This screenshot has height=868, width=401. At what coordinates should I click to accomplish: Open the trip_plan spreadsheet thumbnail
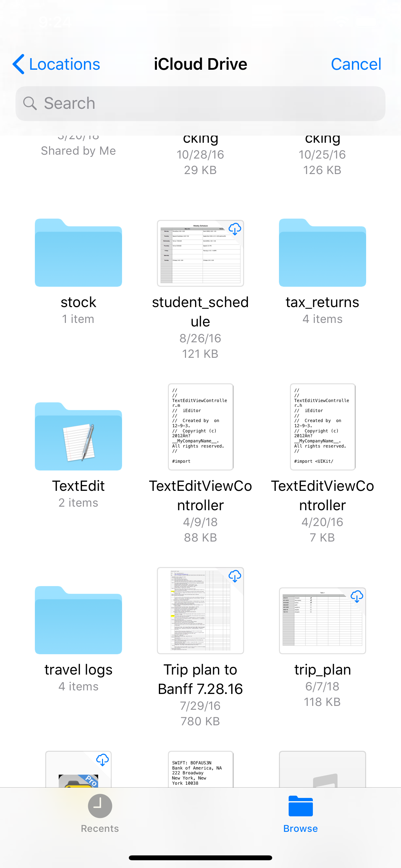pyautogui.click(x=323, y=621)
